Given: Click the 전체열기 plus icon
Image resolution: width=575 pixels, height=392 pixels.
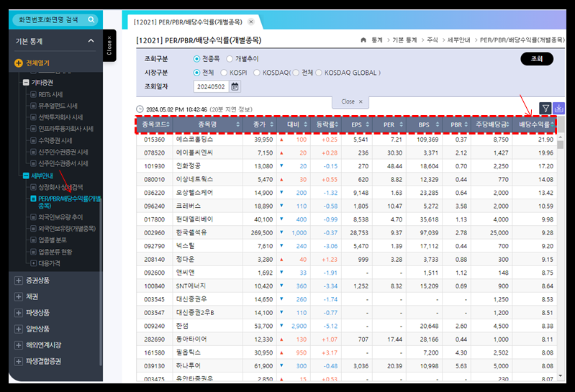Looking at the screenshot, I should tap(18, 63).
